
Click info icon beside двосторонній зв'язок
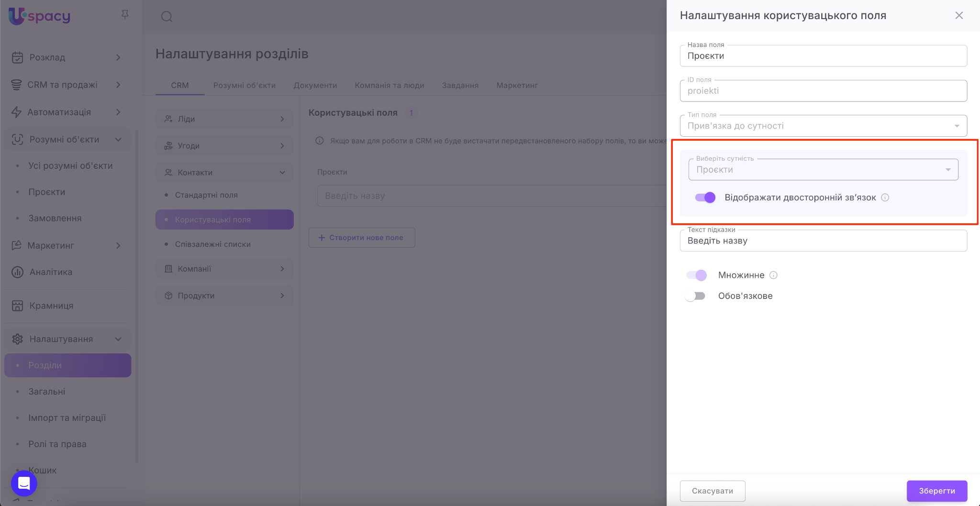click(885, 198)
